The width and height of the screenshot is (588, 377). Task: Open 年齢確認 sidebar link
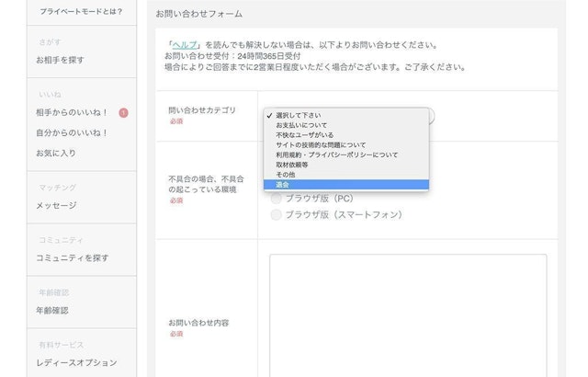coord(51,310)
